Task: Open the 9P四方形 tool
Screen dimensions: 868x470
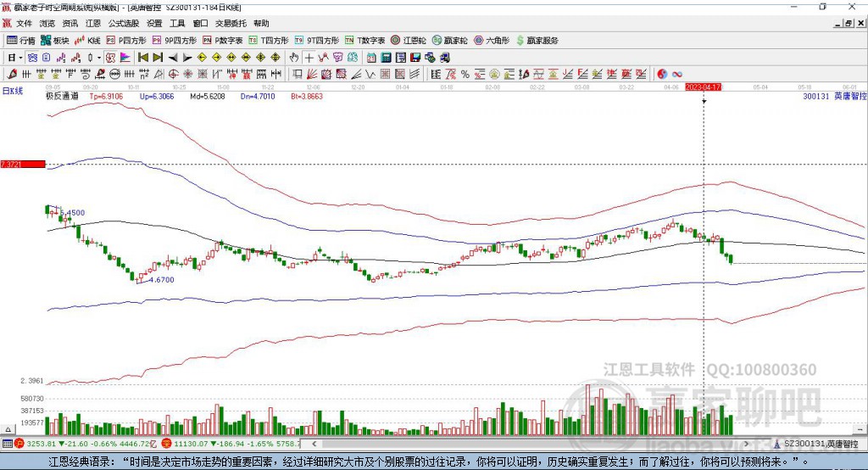Action: 175,41
